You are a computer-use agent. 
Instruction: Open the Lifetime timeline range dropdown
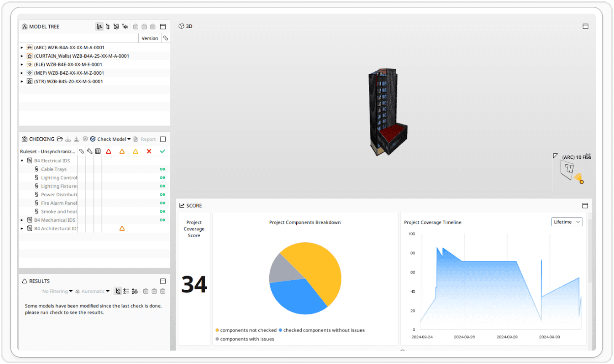point(566,222)
